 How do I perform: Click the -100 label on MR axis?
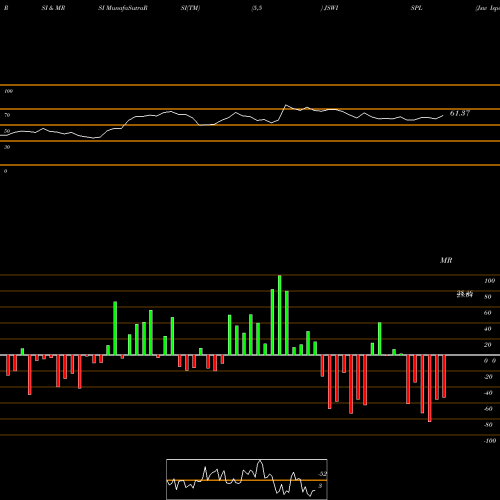pos(490,441)
